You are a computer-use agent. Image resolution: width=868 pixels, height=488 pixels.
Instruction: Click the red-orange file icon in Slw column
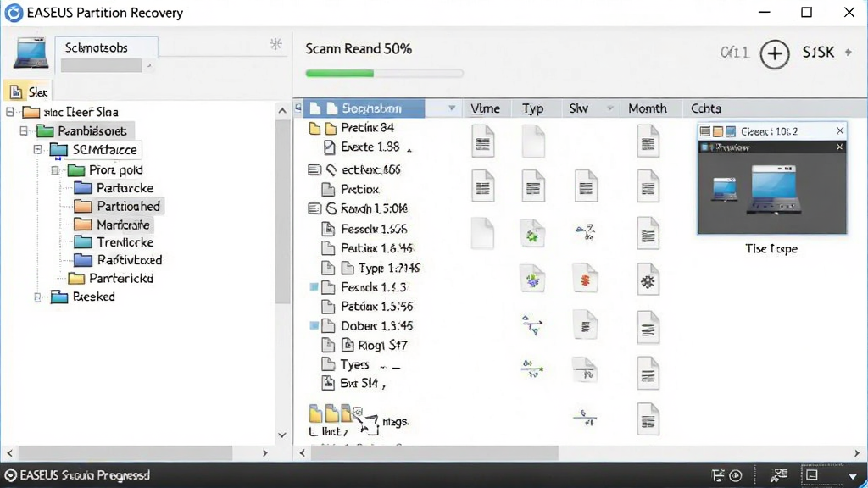(585, 280)
